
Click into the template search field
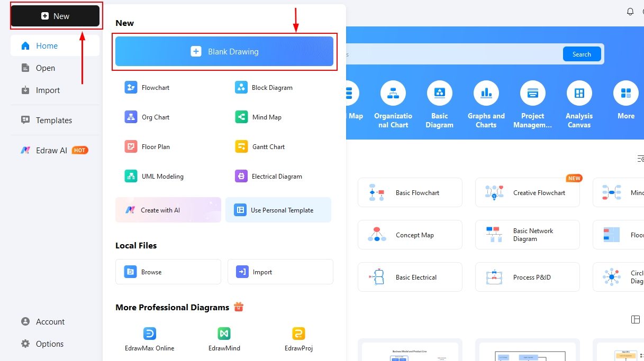(x=453, y=54)
